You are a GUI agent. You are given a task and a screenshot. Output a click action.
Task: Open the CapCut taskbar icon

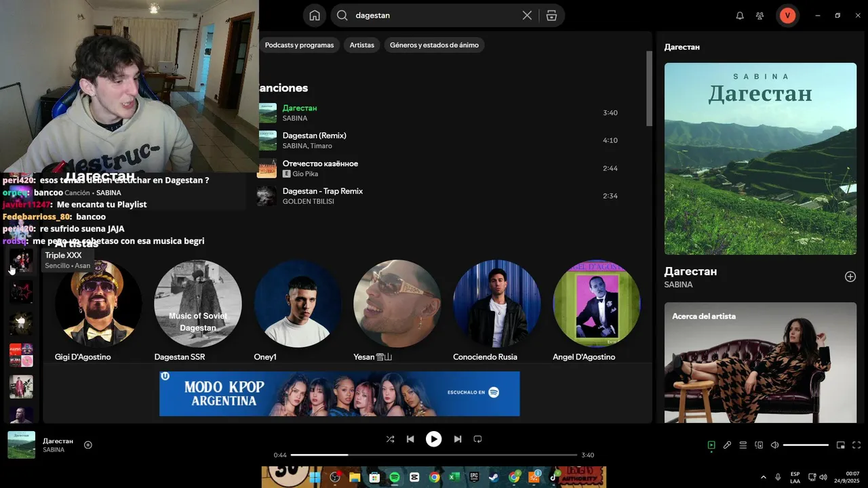click(414, 477)
